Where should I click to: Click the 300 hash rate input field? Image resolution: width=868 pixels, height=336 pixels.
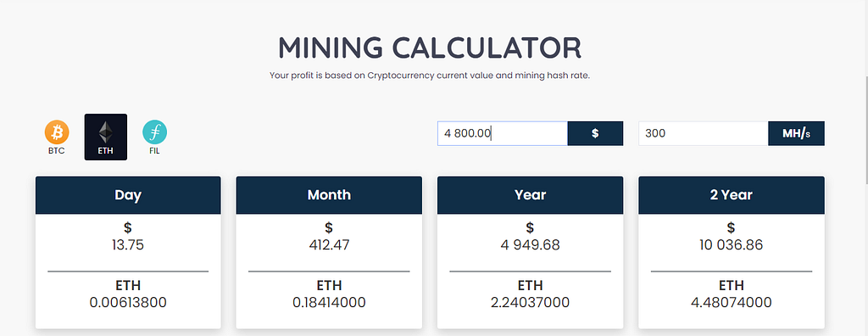(x=704, y=133)
